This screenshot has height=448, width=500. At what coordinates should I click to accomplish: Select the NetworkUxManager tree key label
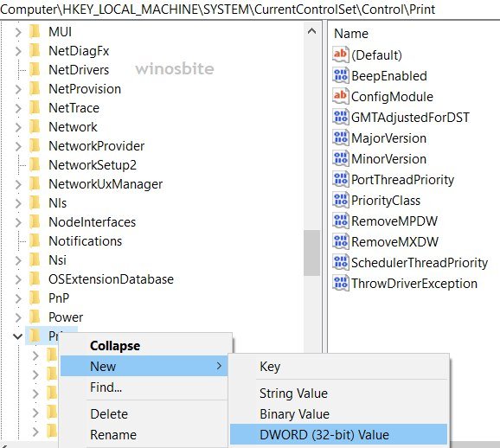[x=106, y=184]
